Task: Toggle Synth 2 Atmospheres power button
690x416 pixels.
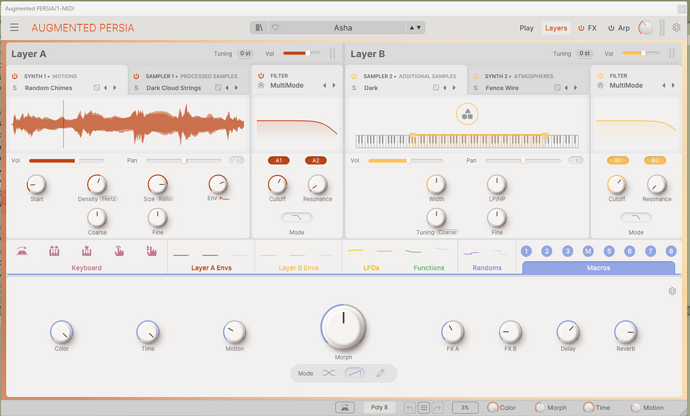Action: 475,76
